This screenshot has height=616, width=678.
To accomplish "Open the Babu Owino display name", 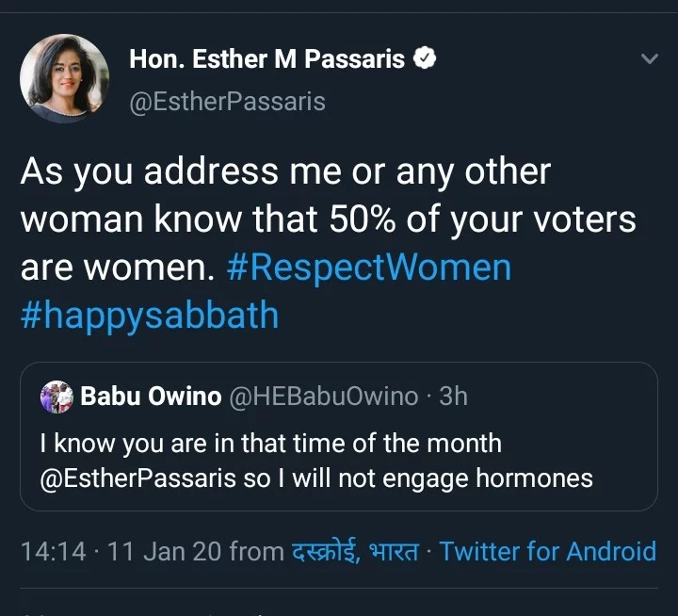I will [152, 397].
